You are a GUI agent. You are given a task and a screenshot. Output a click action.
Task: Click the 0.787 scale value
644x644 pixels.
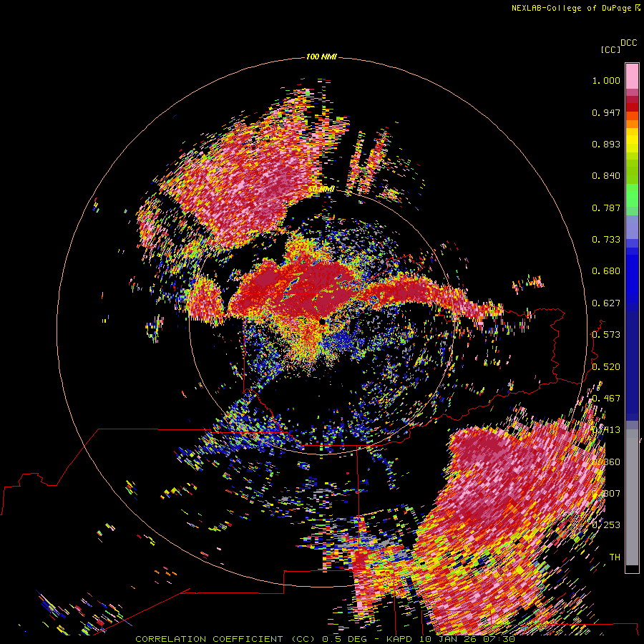point(606,208)
